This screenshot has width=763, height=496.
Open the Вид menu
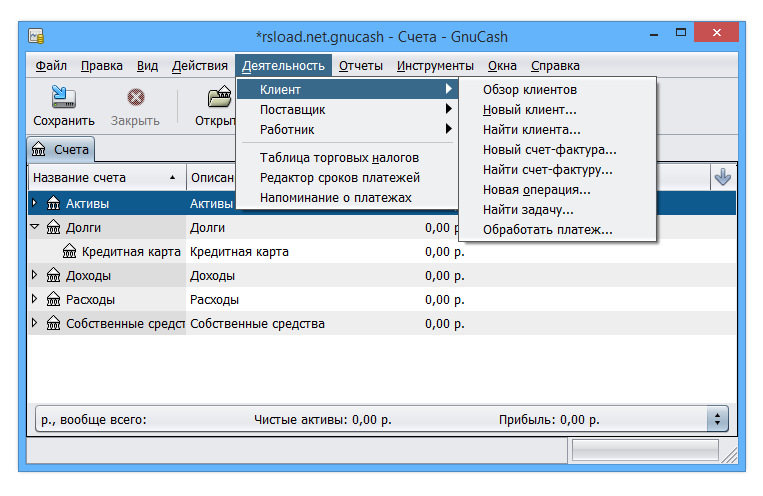coord(147,66)
